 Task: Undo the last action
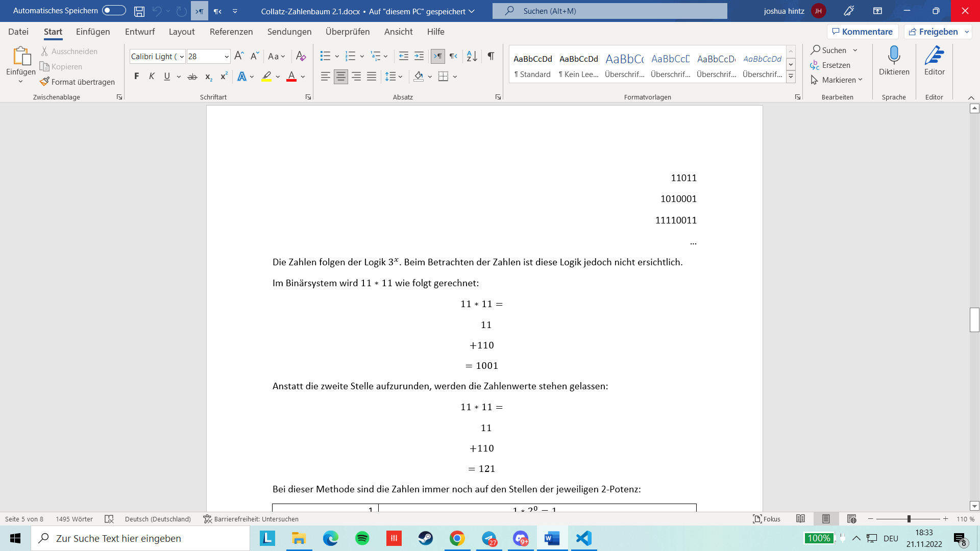(x=157, y=11)
